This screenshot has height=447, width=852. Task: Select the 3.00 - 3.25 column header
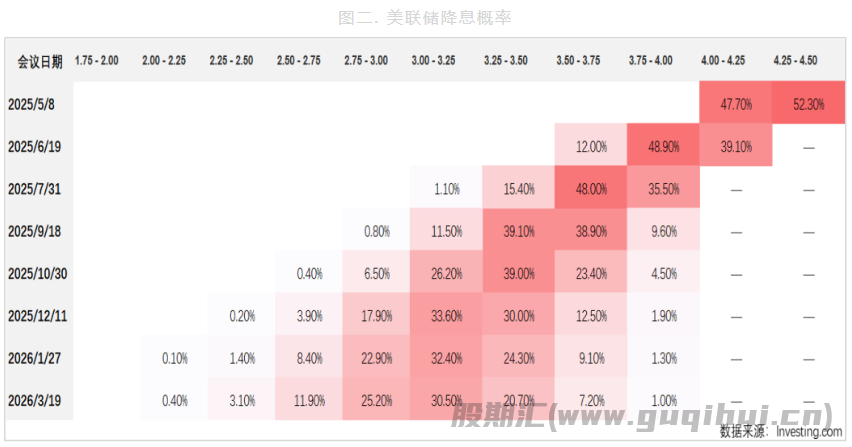point(433,61)
